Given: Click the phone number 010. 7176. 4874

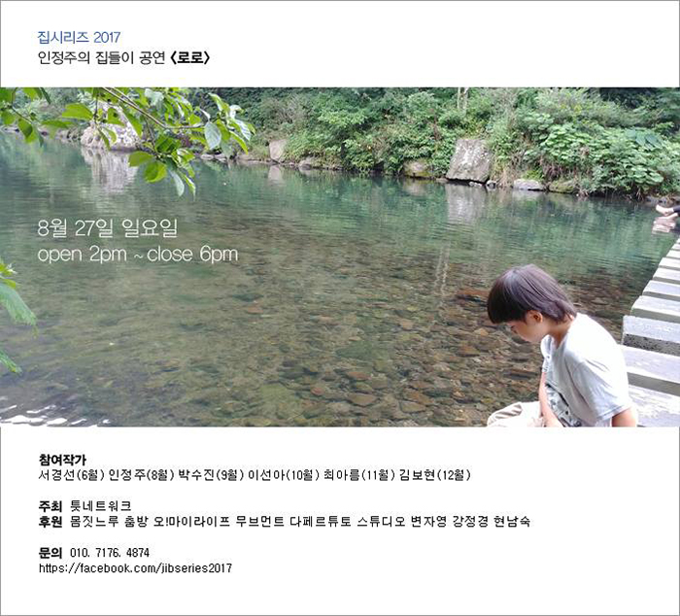Looking at the screenshot, I should [x=109, y=553].
